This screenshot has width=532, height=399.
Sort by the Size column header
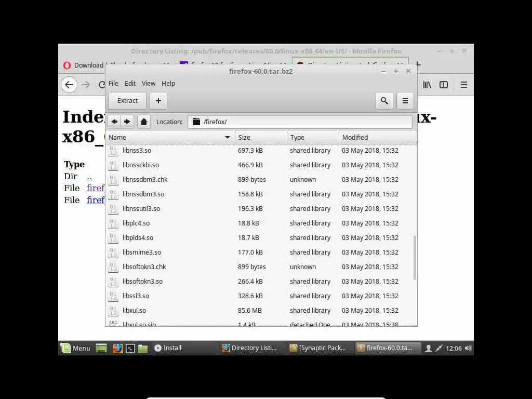[x=261, y=137]
